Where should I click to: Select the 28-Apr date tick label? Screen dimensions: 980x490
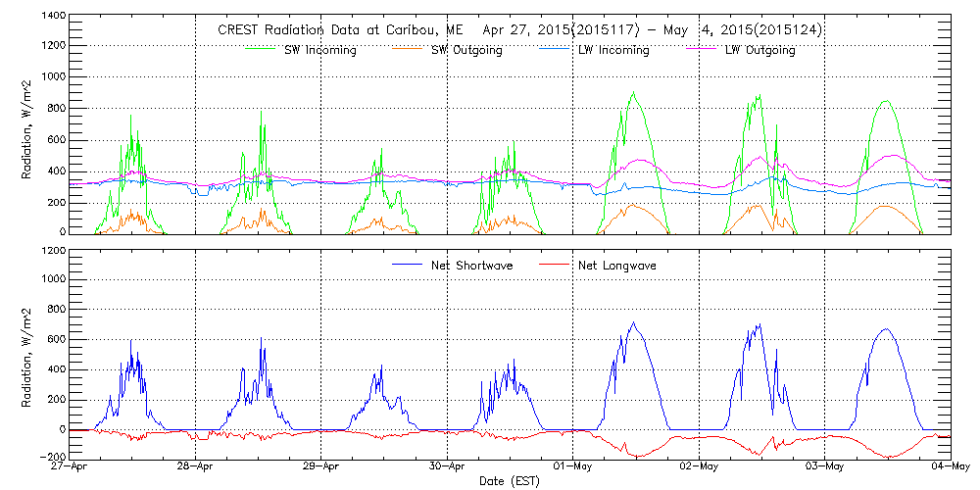pos(196,467)
